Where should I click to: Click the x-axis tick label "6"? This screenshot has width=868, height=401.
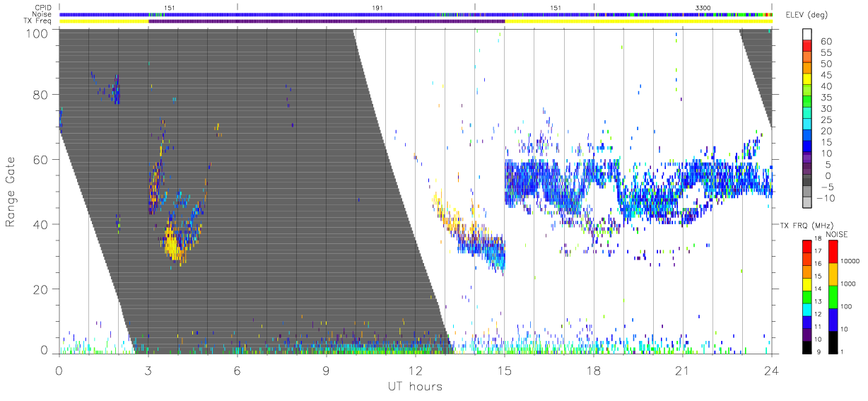(237, 369)
